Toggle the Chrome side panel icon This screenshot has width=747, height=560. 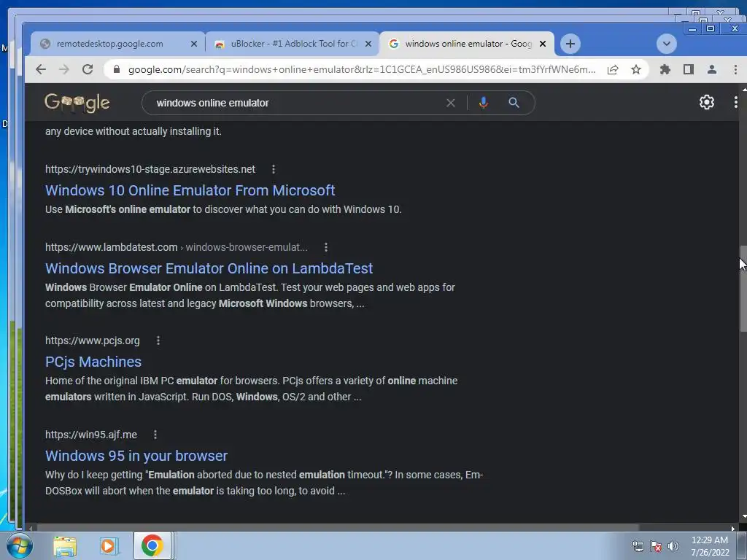(x=689, y=69)
